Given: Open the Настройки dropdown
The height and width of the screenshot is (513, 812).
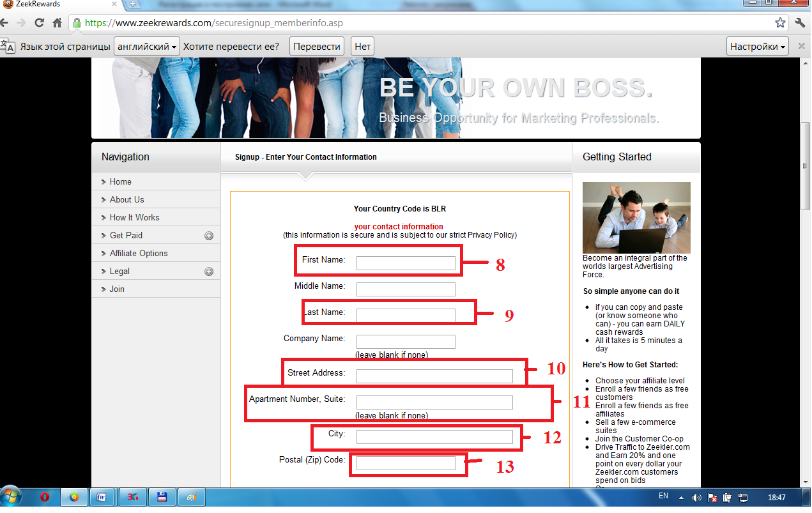Looking at the screenshot, I should [x=758, y=47].
